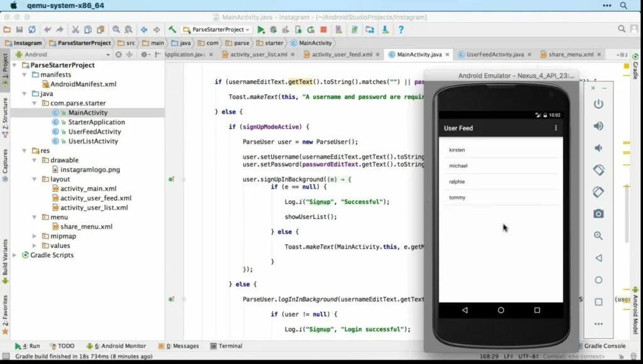Take an emulator screenshot with camera icon
This screenshot has height=364, width=643.
click(598, 213)
